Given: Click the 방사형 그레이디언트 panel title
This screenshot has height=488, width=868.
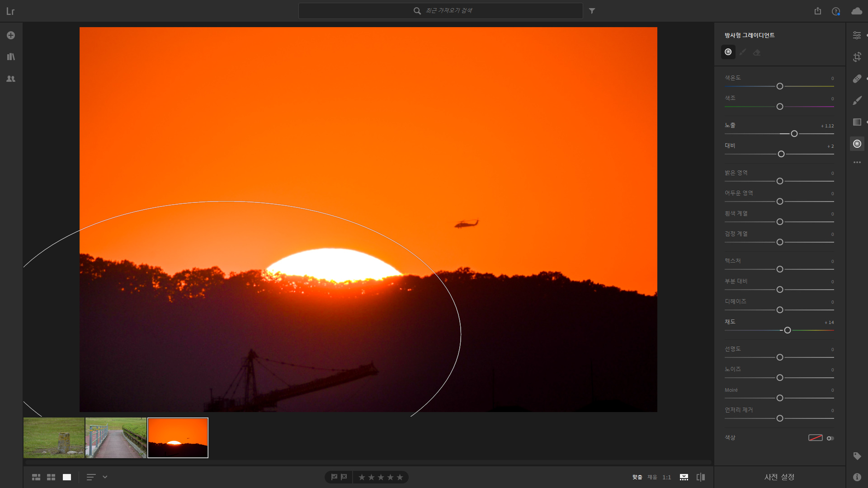Looking at the screenshot, I should [x=750, y=35].
